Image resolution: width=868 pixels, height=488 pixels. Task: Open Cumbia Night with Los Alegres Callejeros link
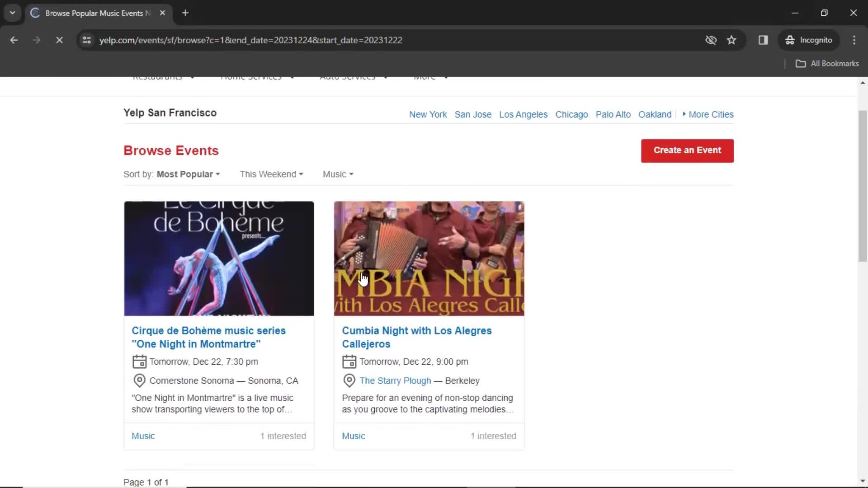(x=416, y=338)
